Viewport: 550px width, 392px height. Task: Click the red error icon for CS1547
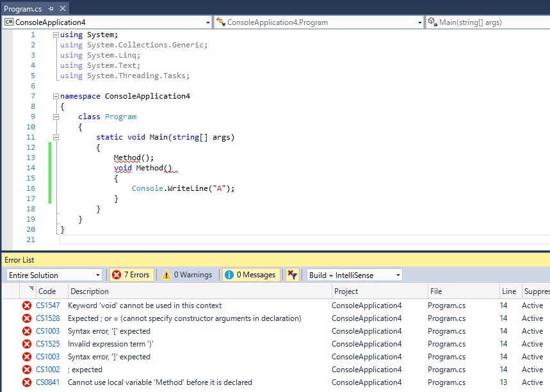point(27,306)
